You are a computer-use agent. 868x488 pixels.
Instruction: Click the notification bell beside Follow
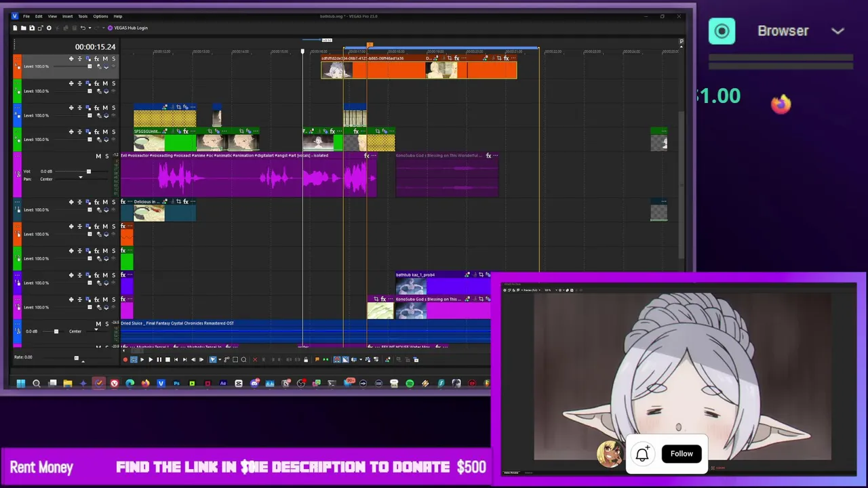(642, 453)
